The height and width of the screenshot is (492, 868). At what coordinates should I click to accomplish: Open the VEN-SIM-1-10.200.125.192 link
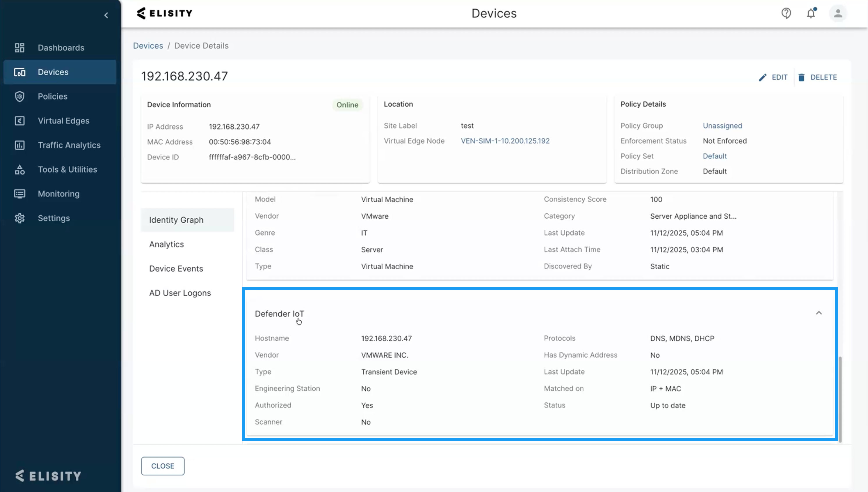505,141
